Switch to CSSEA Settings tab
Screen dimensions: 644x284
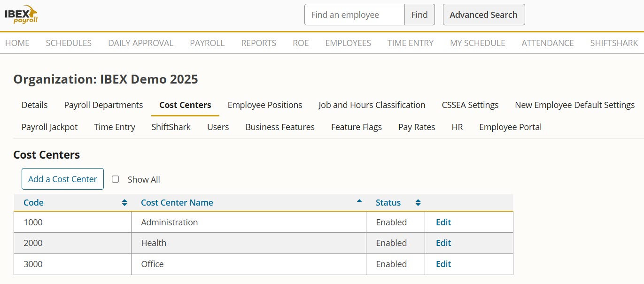(470, 105)
